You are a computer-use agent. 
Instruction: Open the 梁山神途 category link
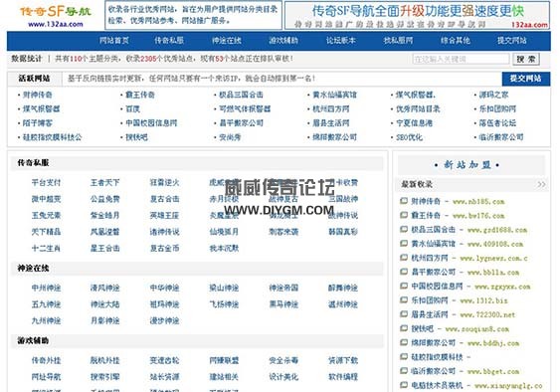click(x=224, y=288)
